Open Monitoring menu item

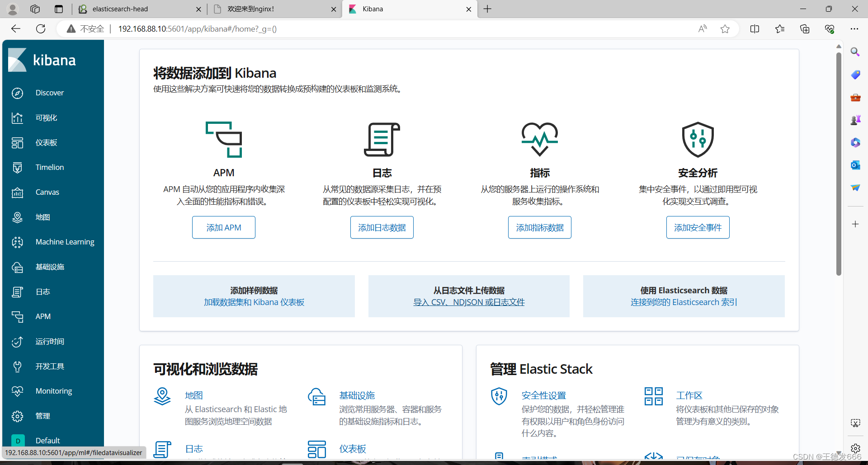[54, 391]
